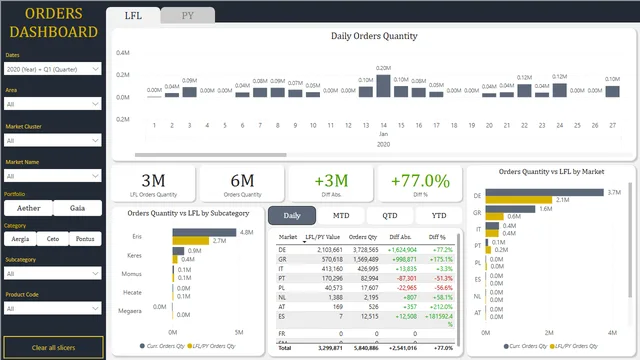640x360 pixels.
Task: Click Keres current orders bar 0.9M
Action: tap(178, 251)
